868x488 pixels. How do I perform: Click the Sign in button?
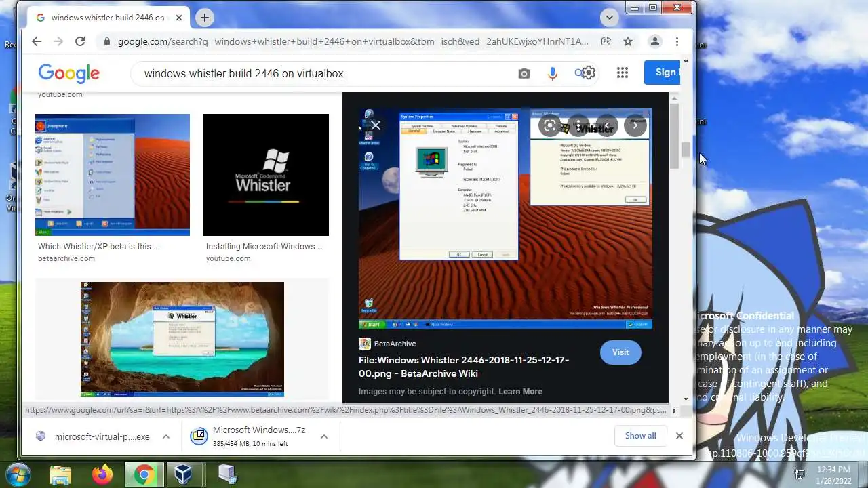click(663, 73)
